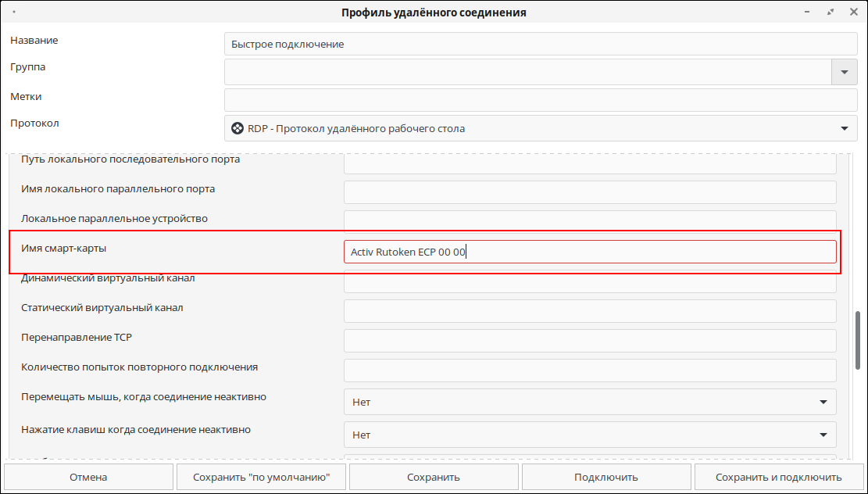
Task: Open the Группа dropdown arrow
Action: point(845,72)
